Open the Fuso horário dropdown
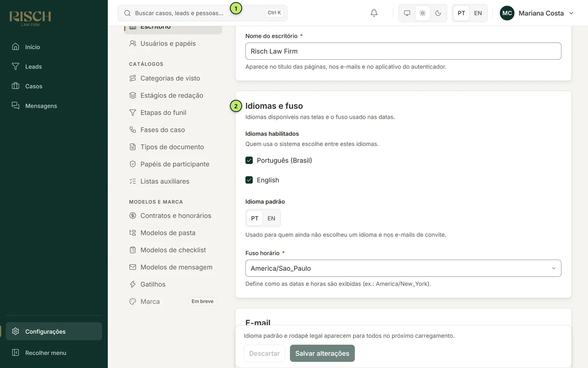 (403, 268)
